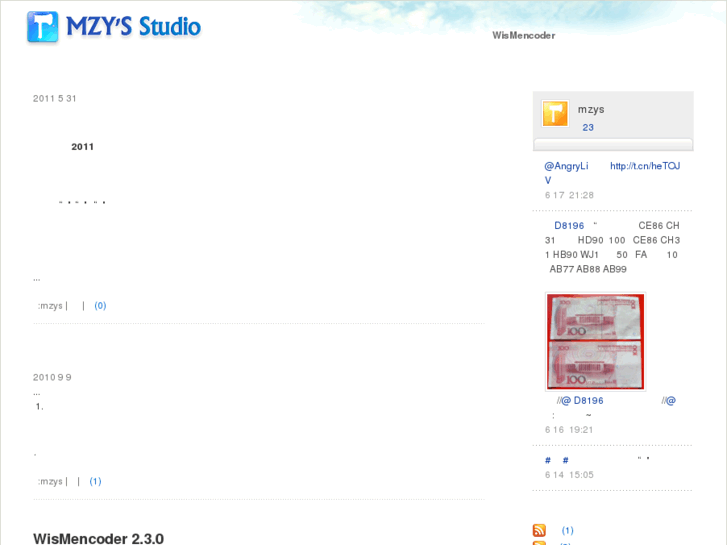Open the mzys profile name in sidebar
This screenshot has height=545, width=727.
point(591,110)
